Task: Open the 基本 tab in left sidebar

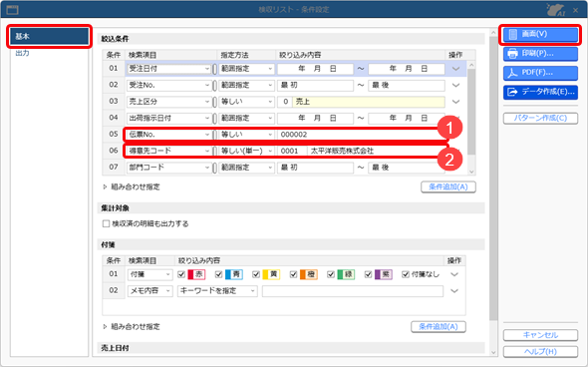Action: pos(49,36)
